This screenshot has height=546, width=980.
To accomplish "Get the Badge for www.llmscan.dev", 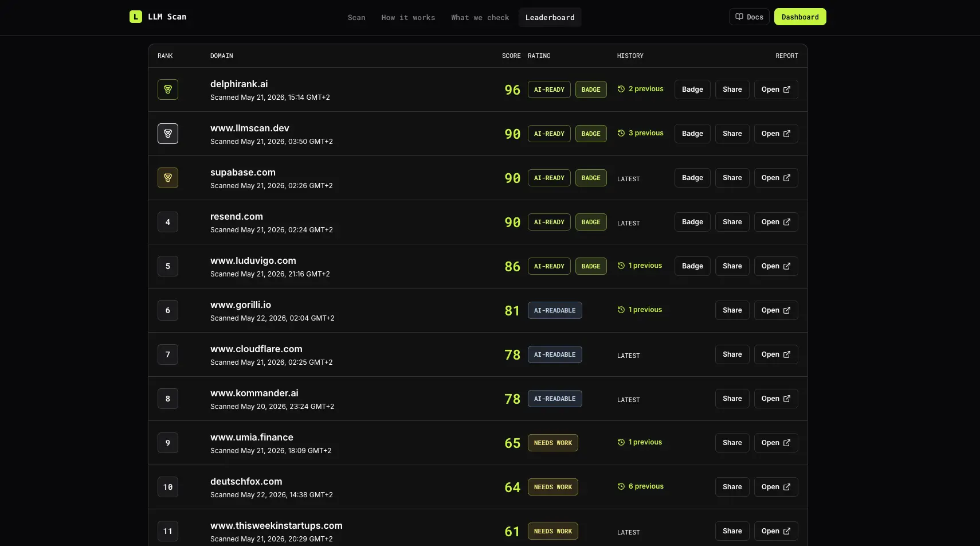I will point(692,134).
